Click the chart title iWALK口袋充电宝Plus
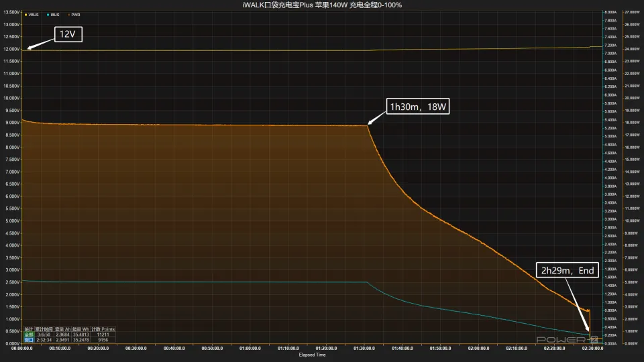This screenshot has height=362, width=644. [x=322, y=5]
